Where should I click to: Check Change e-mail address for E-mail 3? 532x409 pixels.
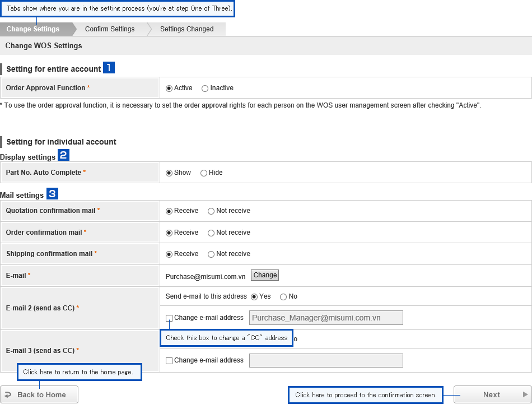(169, 360)
